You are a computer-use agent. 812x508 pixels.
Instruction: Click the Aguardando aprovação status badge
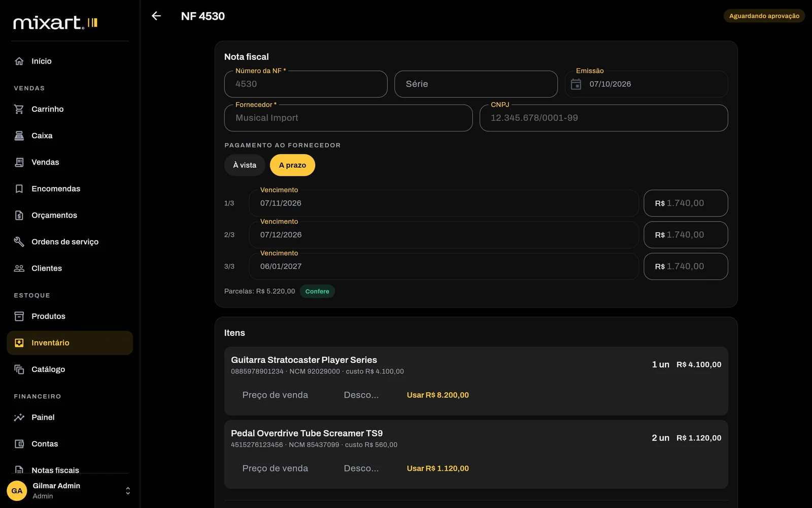(764, 16)
